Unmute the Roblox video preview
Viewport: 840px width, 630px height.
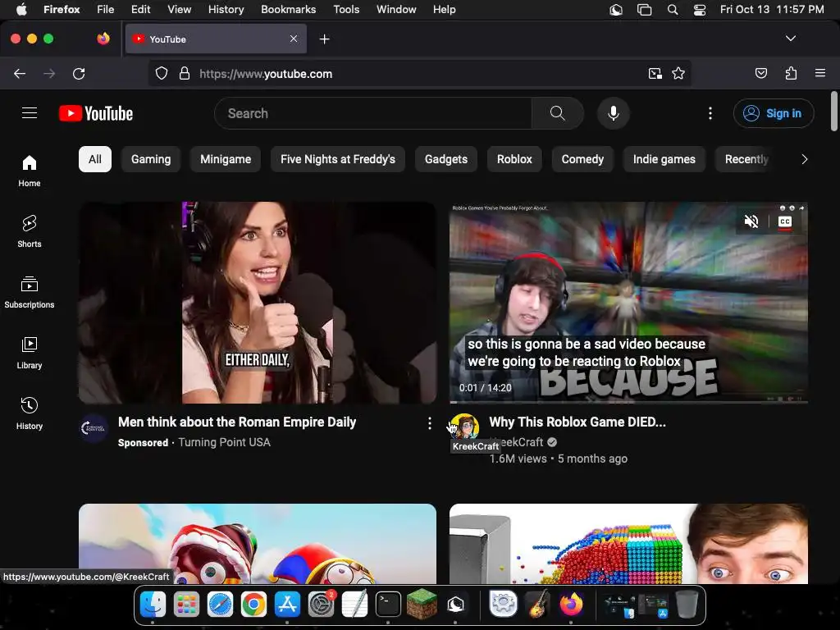[751, 221]
